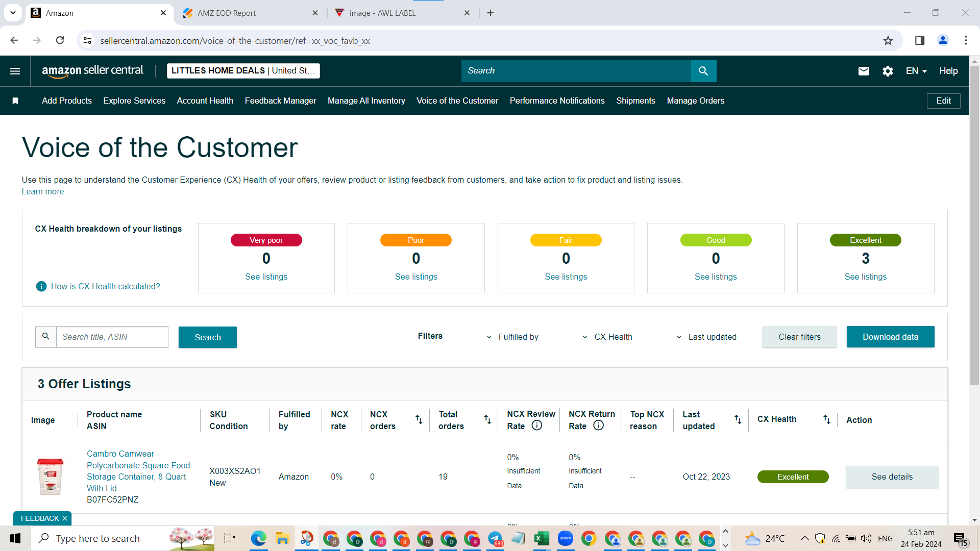Click How is CX Health calculated link
The width and height of the screenshot is (980, 551).
tap(105, 287)
